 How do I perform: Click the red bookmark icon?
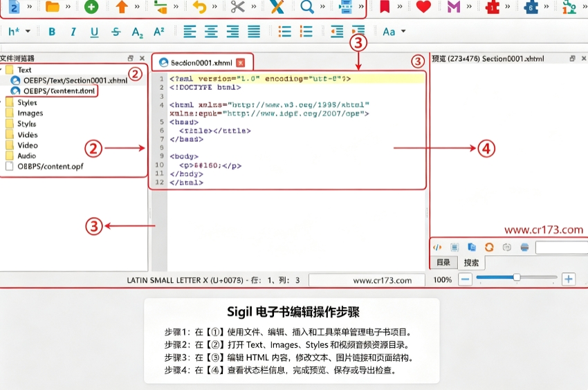(x=385, y=6)
